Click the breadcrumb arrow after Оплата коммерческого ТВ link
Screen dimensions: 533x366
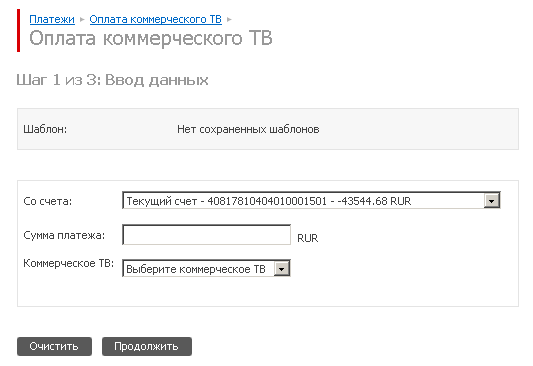(x=229, y=20)
